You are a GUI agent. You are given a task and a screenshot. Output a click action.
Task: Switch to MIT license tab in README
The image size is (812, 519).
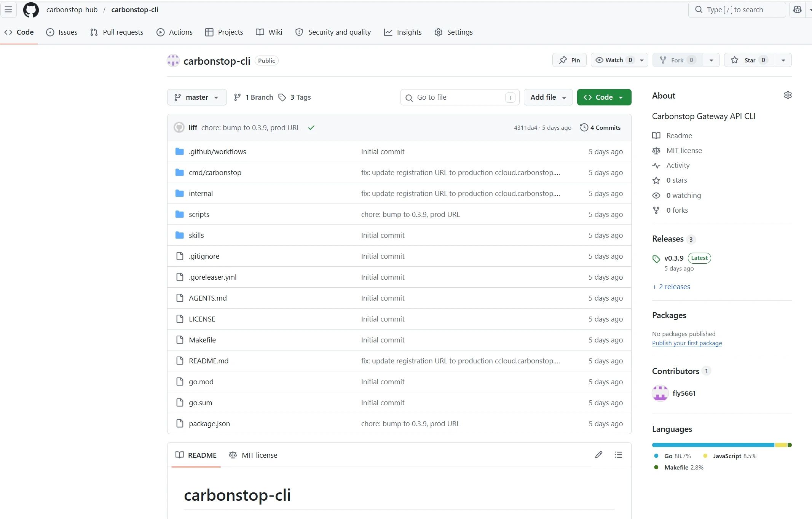[253, 455]
